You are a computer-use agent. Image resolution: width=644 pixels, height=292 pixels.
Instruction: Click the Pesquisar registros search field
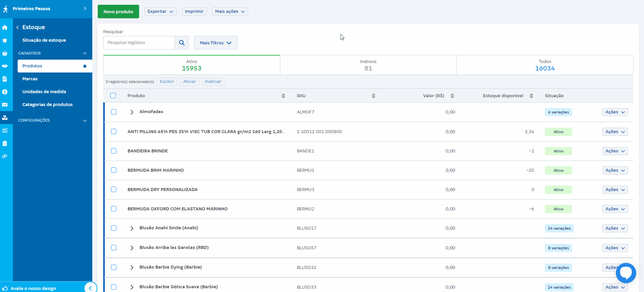pyautogui.click(x=139, y=43)
